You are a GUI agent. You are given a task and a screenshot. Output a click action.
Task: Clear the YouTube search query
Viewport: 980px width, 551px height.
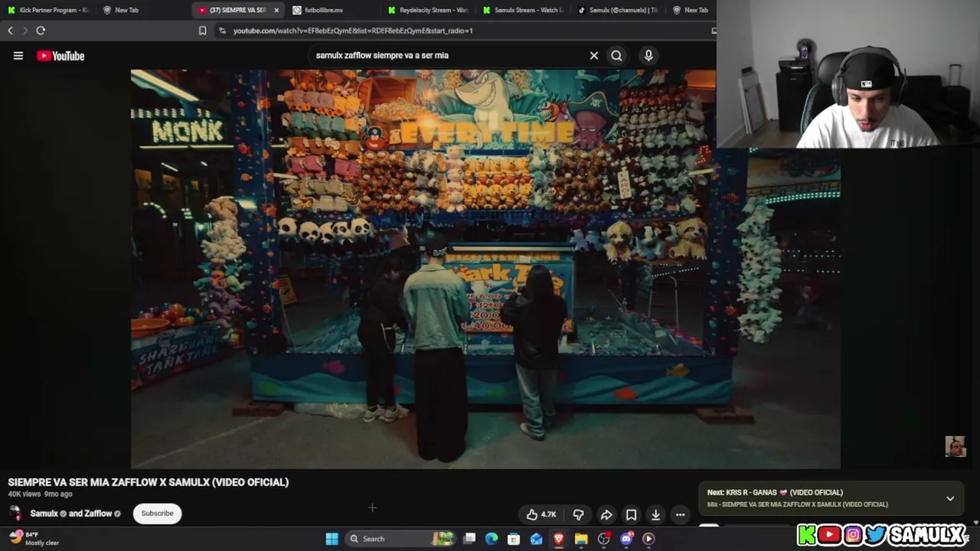593,55
